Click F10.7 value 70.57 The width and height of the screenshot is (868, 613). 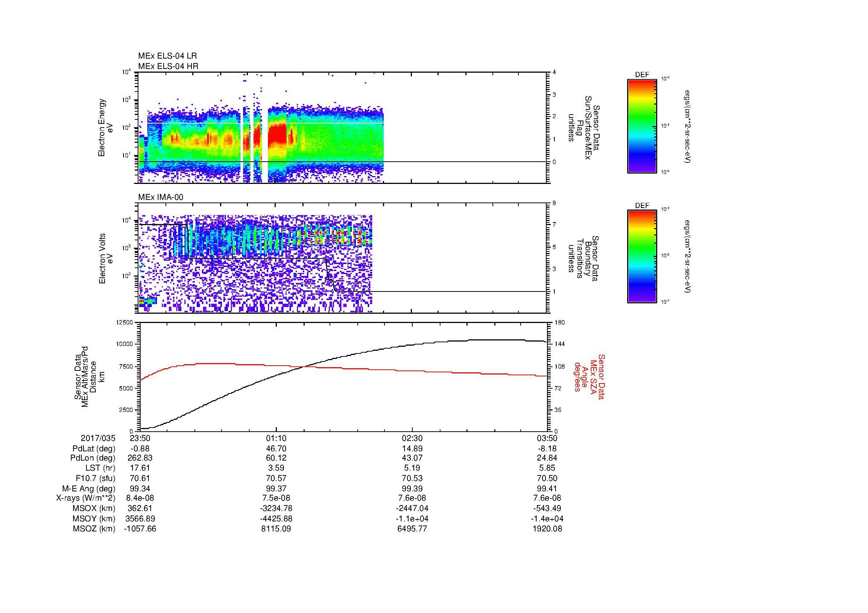point(276,478)
